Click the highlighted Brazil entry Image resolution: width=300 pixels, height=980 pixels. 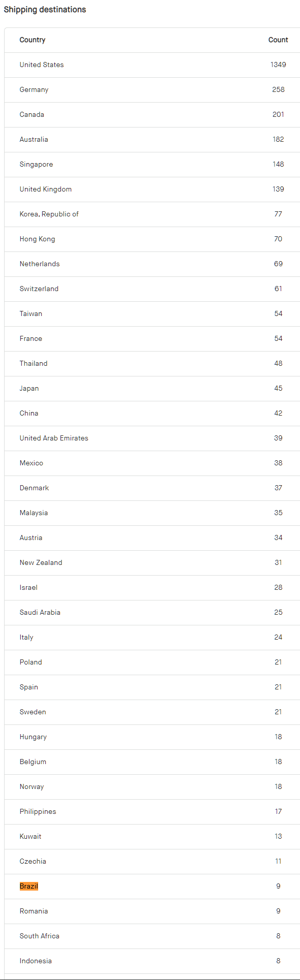pos(29,886)
